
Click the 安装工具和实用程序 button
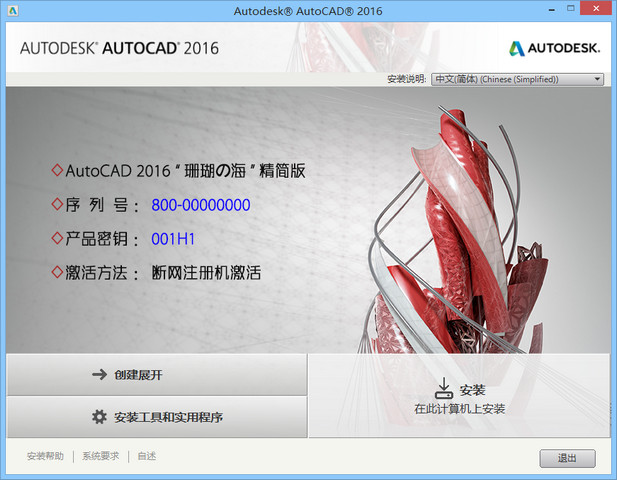[157, 417]
